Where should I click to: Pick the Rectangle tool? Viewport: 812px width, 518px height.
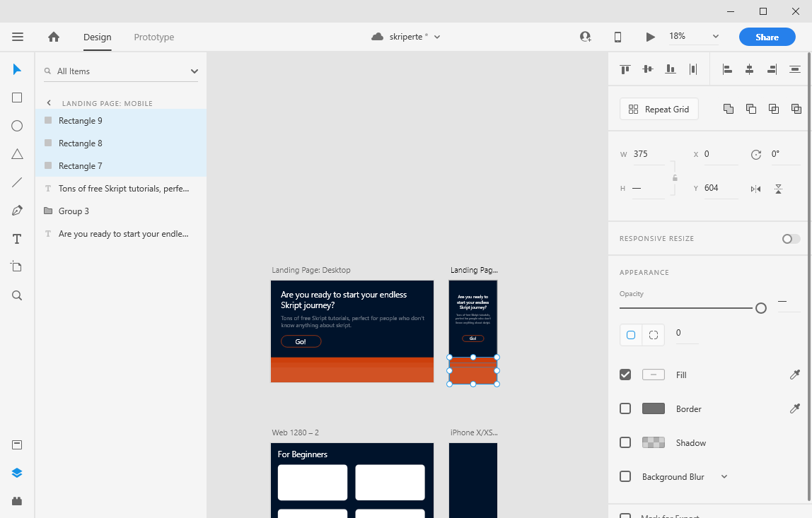17,98
